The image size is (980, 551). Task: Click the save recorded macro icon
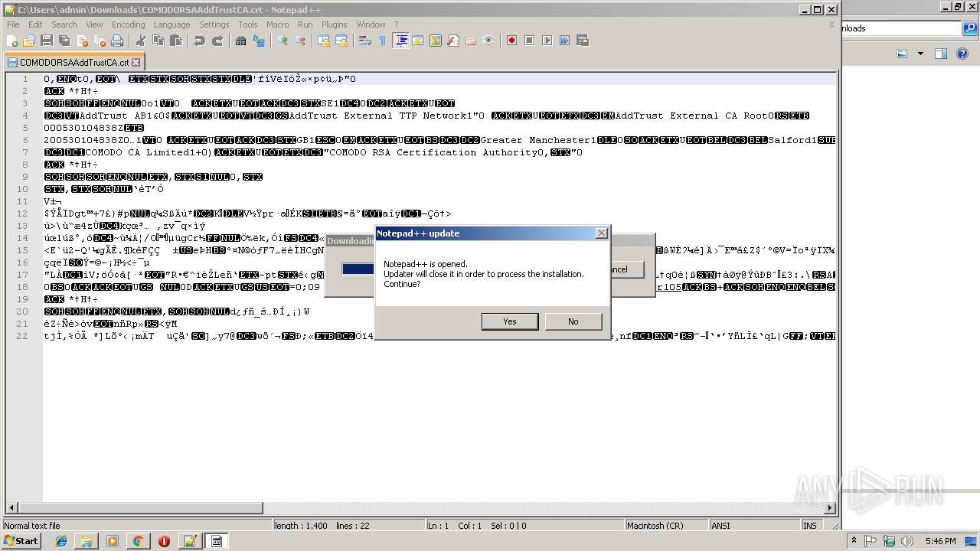coord(582,41)
